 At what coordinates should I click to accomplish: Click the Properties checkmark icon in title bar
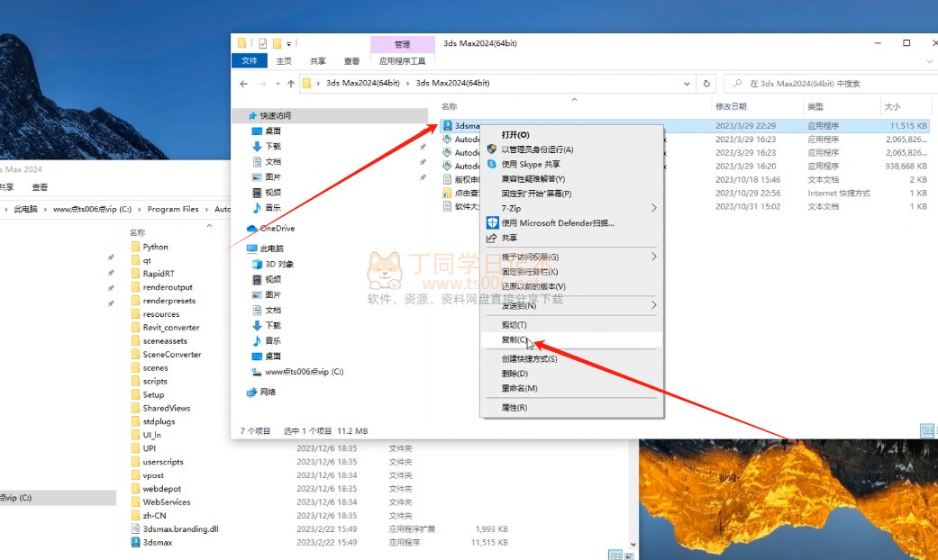[x=262, y=43]
